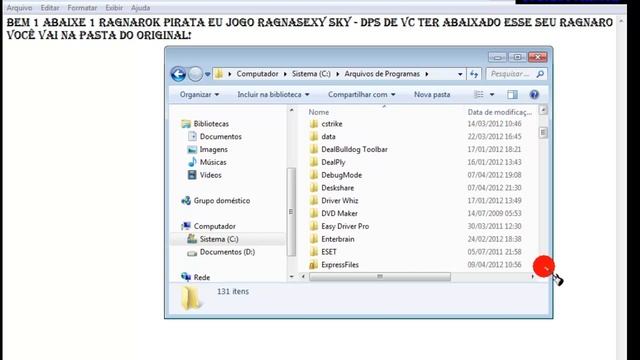Screen dimensions: 640x360
Task: Open Documentos library in navigation pane
Action: 220,136
